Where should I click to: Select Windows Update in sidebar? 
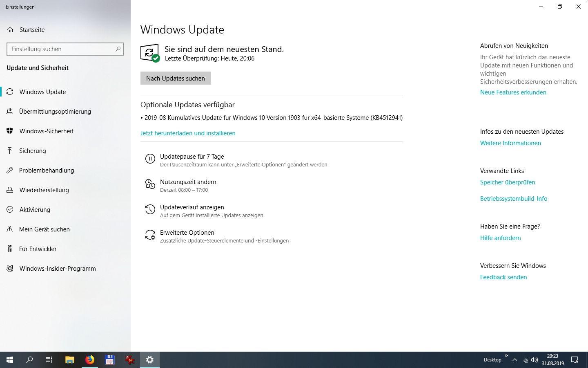pyautogui.click(x=42, y=92)
